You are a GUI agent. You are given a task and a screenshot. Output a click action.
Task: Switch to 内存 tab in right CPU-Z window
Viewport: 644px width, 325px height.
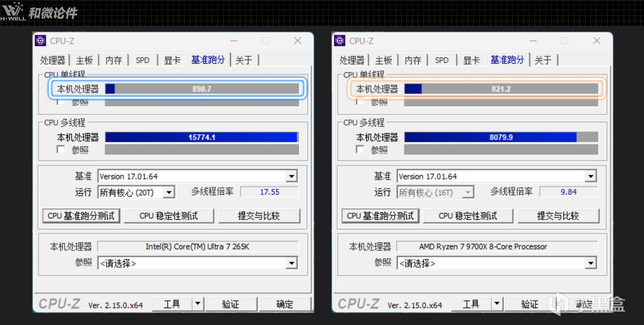point(413,60)
